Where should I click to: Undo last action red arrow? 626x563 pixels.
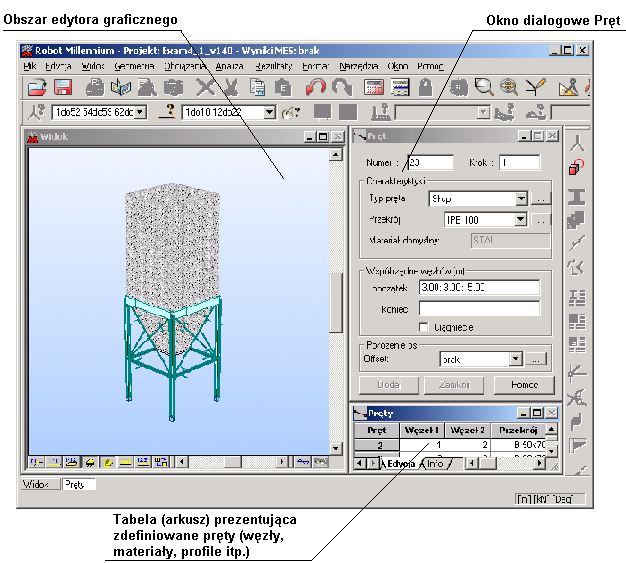click(x=315, y=87)
